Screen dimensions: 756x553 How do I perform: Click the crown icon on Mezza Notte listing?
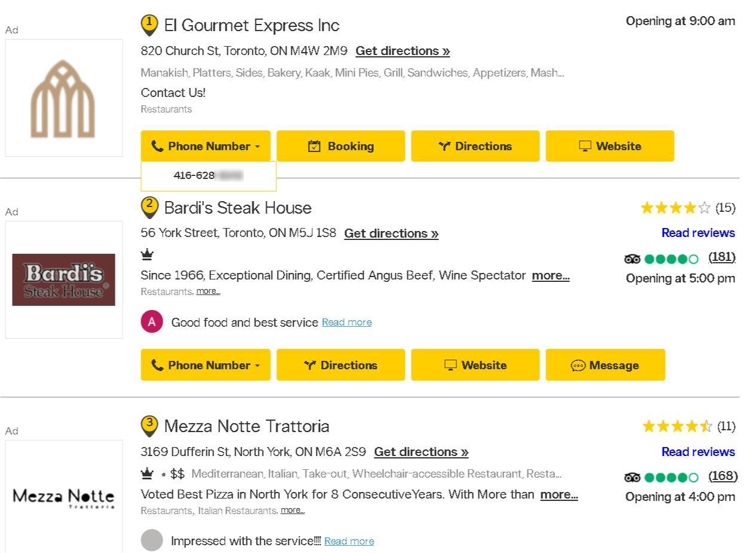(x=147, y=474)
